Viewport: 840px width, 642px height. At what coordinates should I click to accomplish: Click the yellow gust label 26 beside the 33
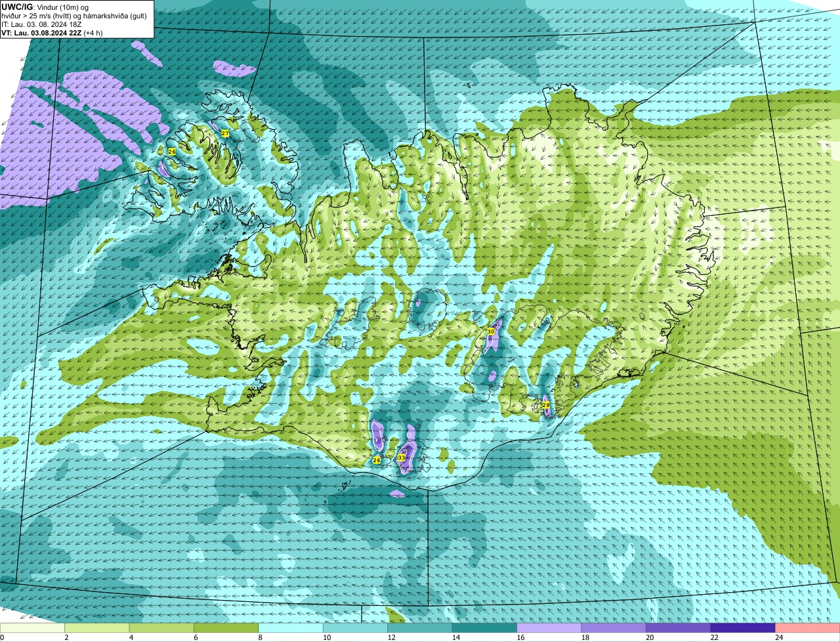coord(377,460)
